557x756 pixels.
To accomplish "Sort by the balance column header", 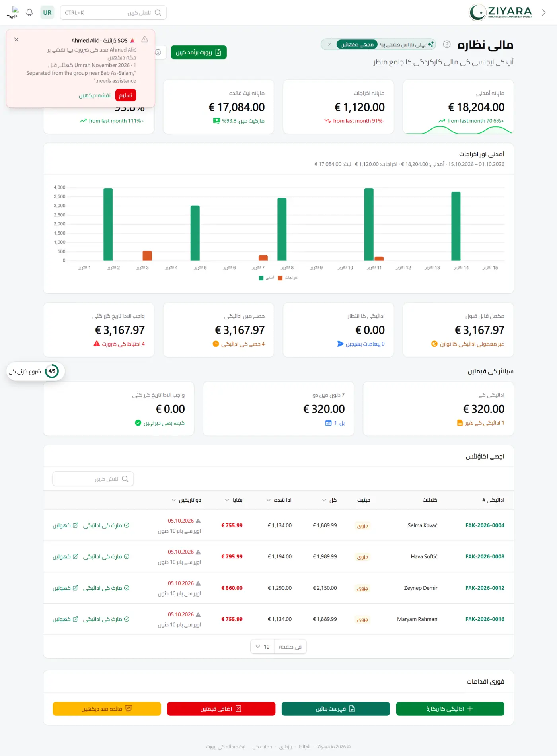I will point(234,500).
